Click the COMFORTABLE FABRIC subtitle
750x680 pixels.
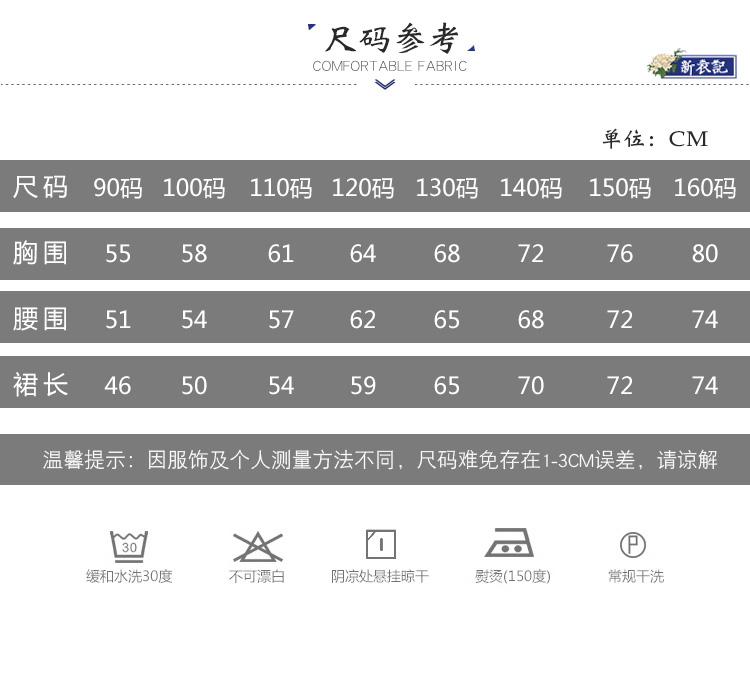389,66
